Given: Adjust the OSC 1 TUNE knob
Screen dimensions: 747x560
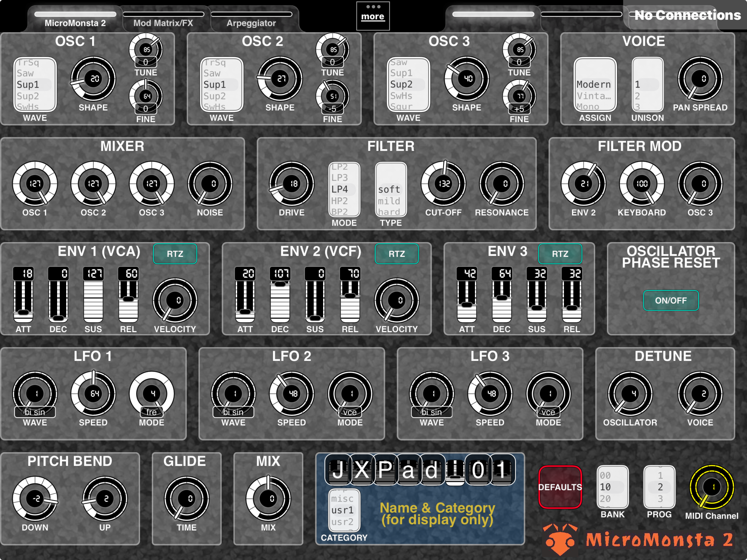Looking at the screenshot, I should coord(146,50).
